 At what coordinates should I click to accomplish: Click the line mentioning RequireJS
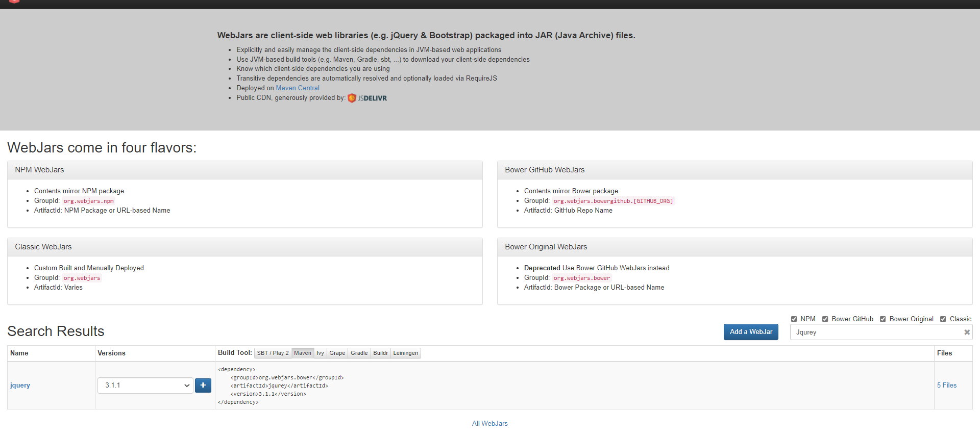coord(366,79)
